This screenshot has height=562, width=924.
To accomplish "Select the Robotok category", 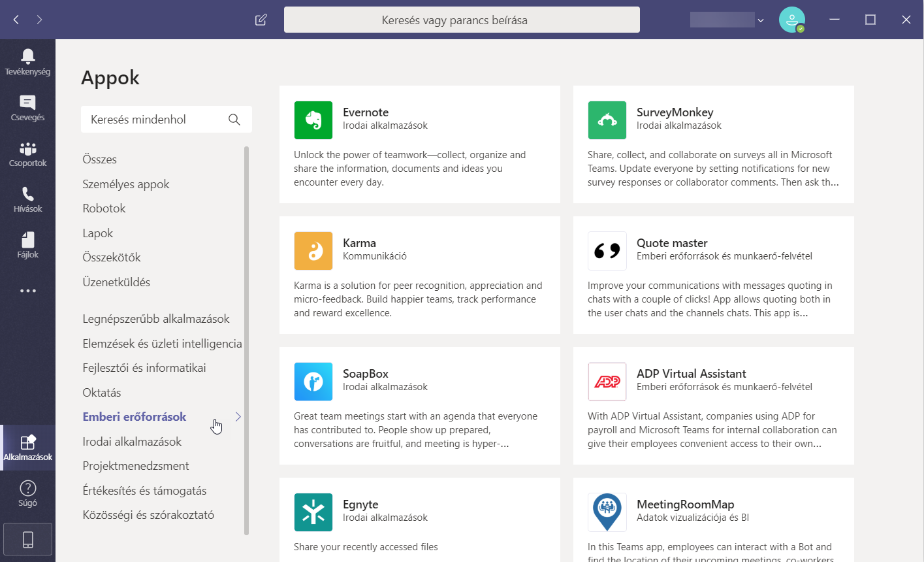I will click(104, 208).
